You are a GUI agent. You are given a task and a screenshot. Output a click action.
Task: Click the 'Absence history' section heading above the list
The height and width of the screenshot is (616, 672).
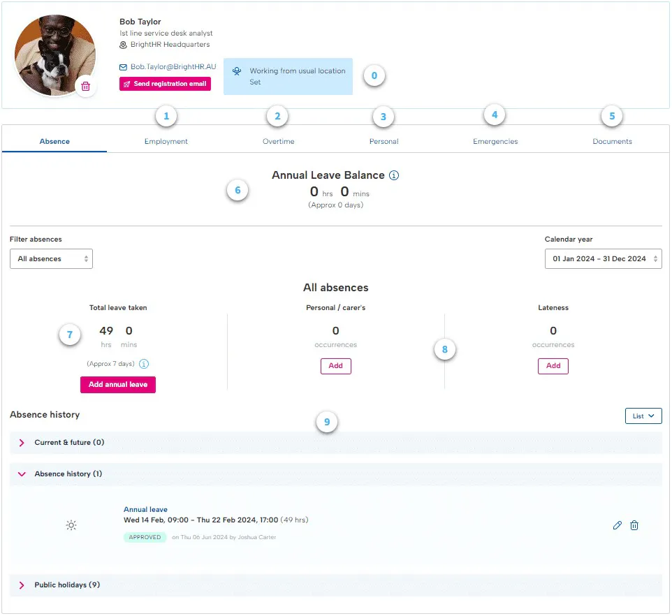(45, 415)
